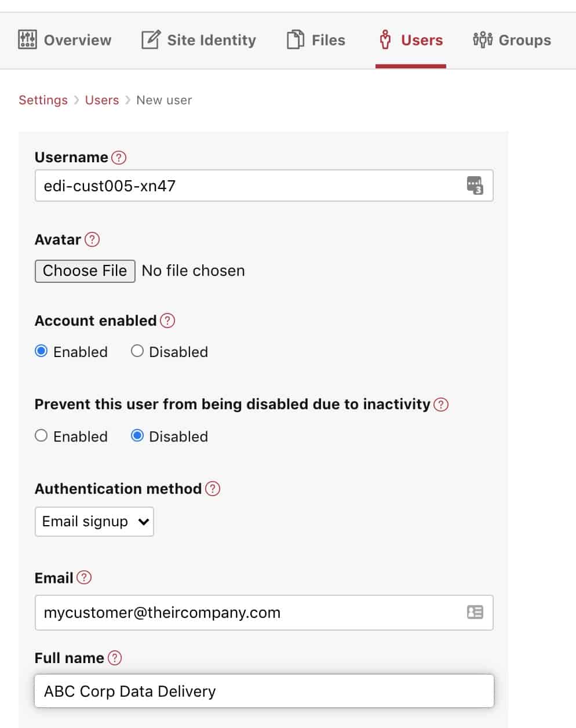The width and height of the screenshot is (576, 728).
Task: Click the Settings breadcrumb link
Action: click(43, 100)
